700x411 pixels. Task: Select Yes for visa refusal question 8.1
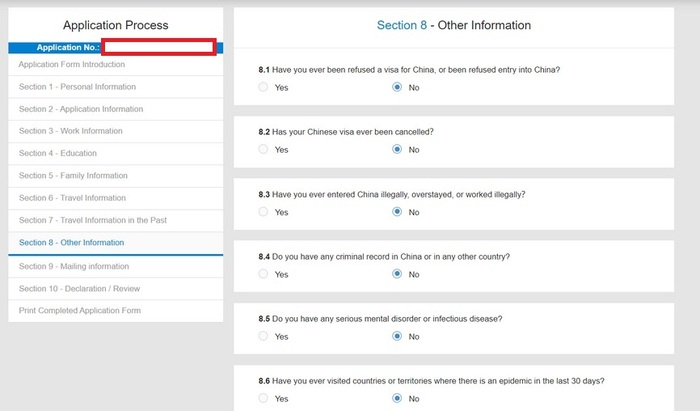263,87
